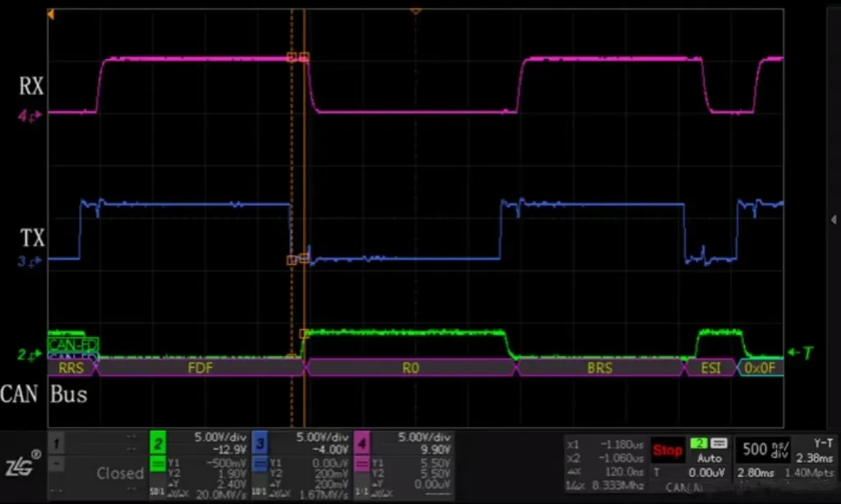The image size is (841, 504).
Task: Expand the right side panel arrow
Action: (834, 220)
